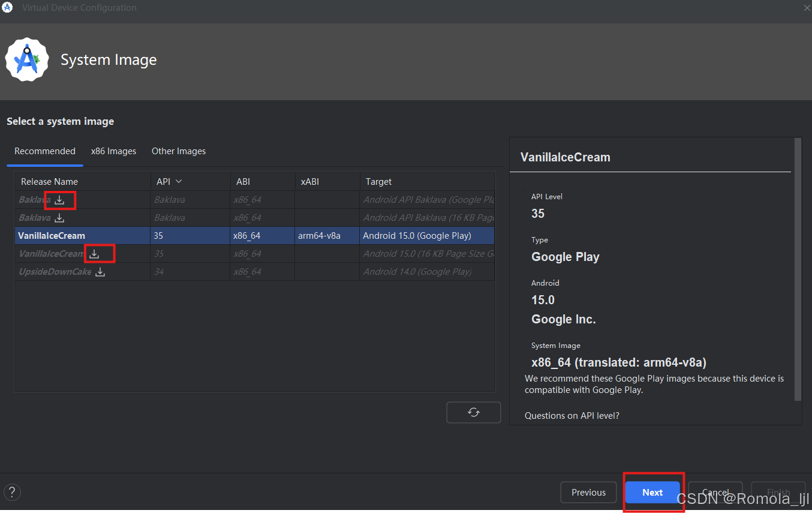Click the Android Studio title bar logo
The width and height of the screenshot is (812, 513).
click(x=8, y=8)
